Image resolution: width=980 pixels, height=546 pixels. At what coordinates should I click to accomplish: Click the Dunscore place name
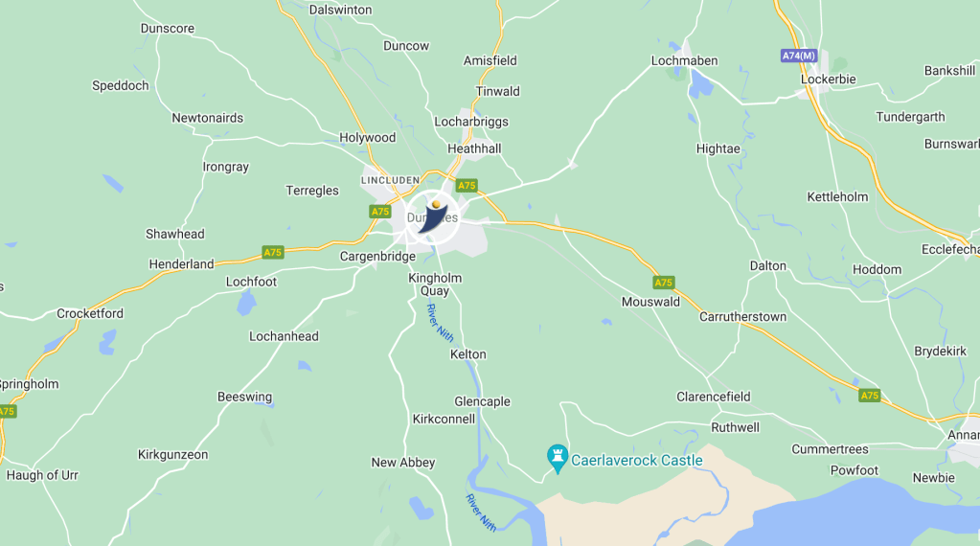click(x=168, y=29)
